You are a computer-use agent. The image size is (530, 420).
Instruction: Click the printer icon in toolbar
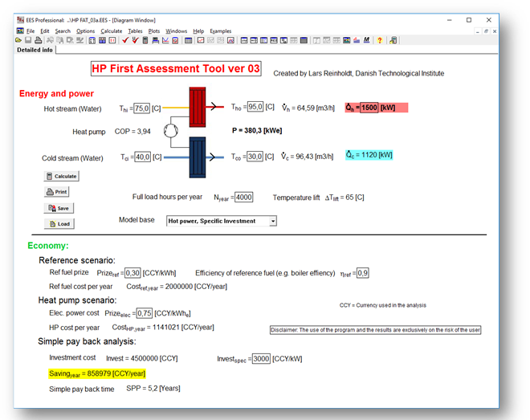[38, 40]
